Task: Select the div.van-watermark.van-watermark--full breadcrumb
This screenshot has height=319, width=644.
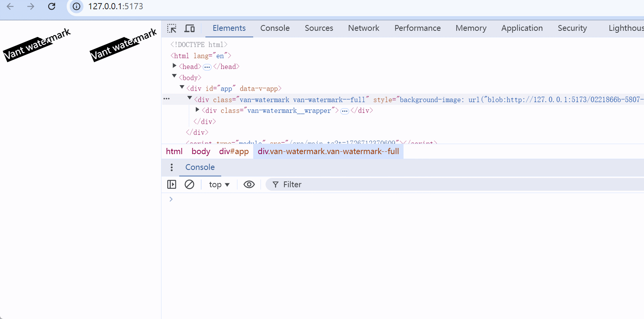Action: coord(328,151)
